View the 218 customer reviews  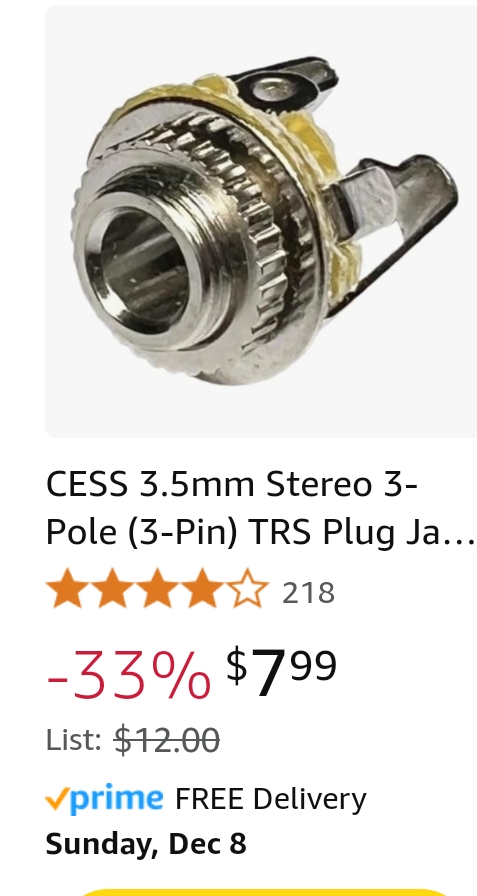[x=308, y=593]
